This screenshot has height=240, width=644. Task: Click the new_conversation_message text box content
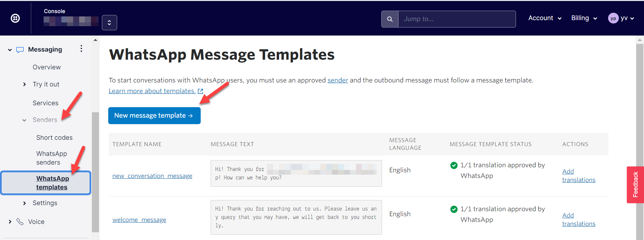(x=296, y=173)
